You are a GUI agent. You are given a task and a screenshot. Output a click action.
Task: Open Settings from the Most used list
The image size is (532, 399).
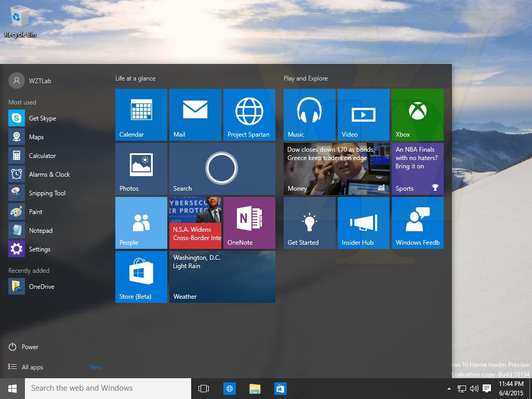click(x=56, y=249)
